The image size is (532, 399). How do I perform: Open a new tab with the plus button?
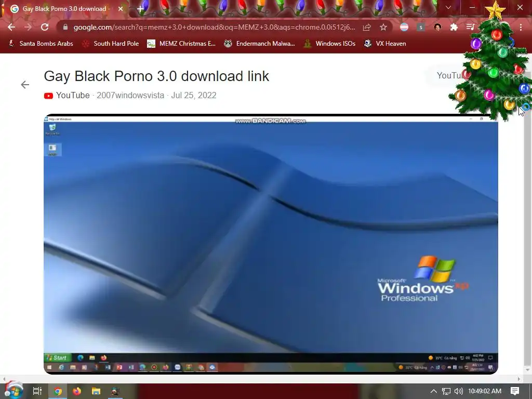click(140, 9)
